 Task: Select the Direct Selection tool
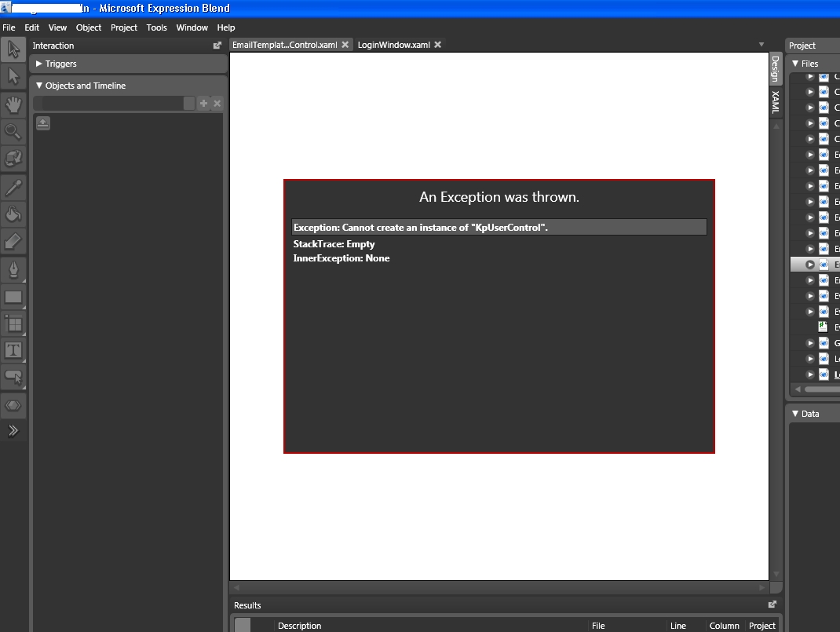[x=13, y=77]
